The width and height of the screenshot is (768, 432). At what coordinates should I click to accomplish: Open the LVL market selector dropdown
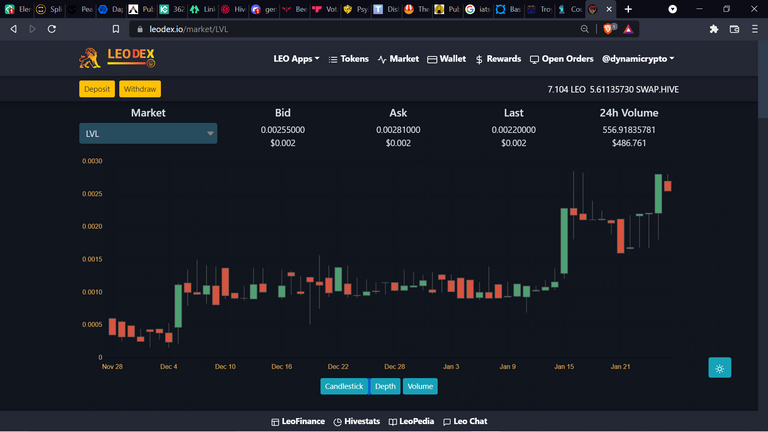pyautogui.click(x=148, y=133)
